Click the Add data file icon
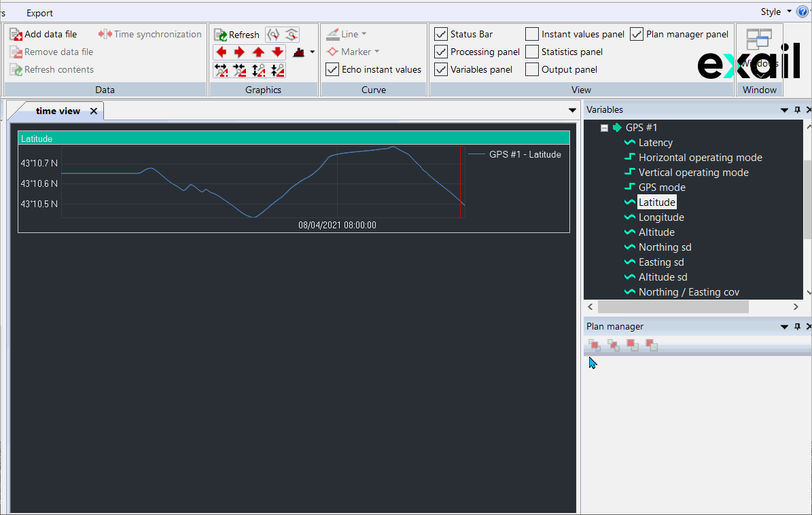Image resolution: width=812 pixels, height=515 pixels. coord(16,35)
